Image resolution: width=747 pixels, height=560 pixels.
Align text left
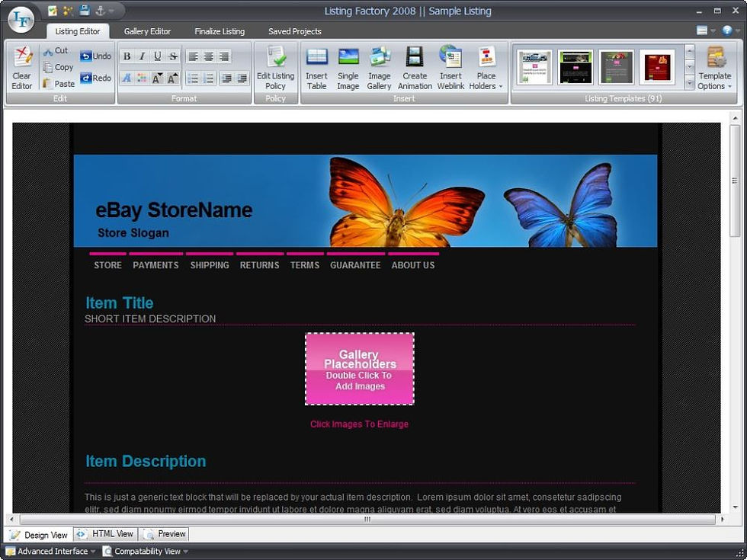193,56
